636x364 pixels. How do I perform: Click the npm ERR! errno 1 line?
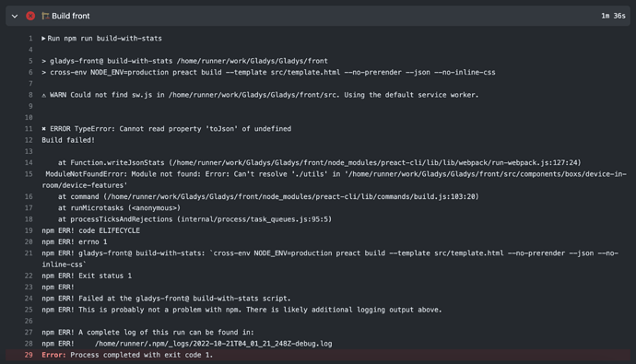75,242
